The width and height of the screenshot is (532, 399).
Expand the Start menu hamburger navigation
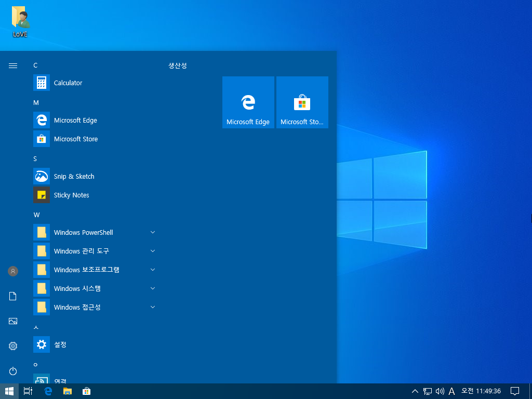[x=13, y=65]
